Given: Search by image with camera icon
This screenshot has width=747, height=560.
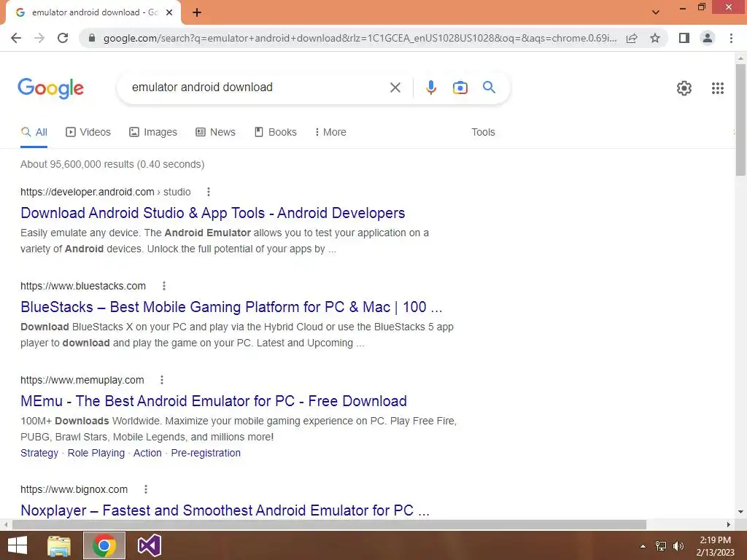Looking at the screenshot, I should click(x=460, y=87).
